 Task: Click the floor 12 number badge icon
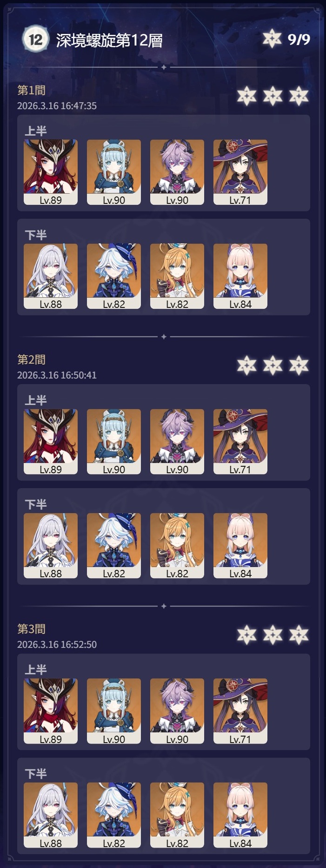click(35, 39)
